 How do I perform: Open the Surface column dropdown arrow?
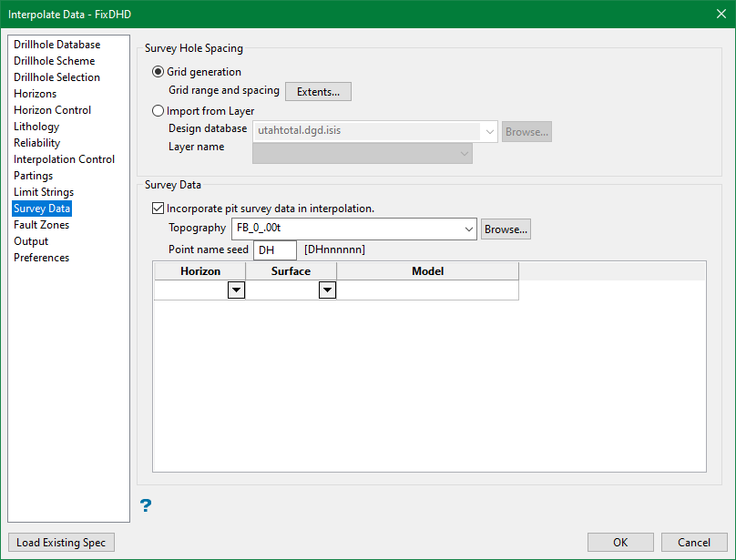click(327, 290)
